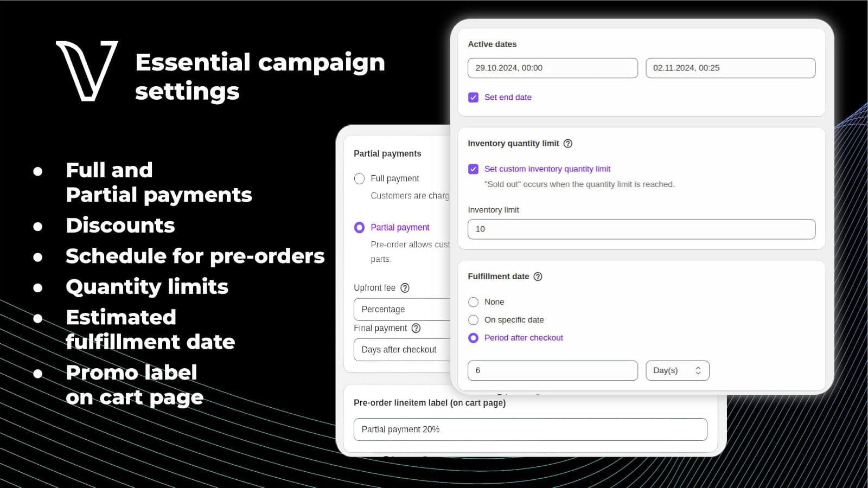Click the V-shaped brand logo

(87, 70)
